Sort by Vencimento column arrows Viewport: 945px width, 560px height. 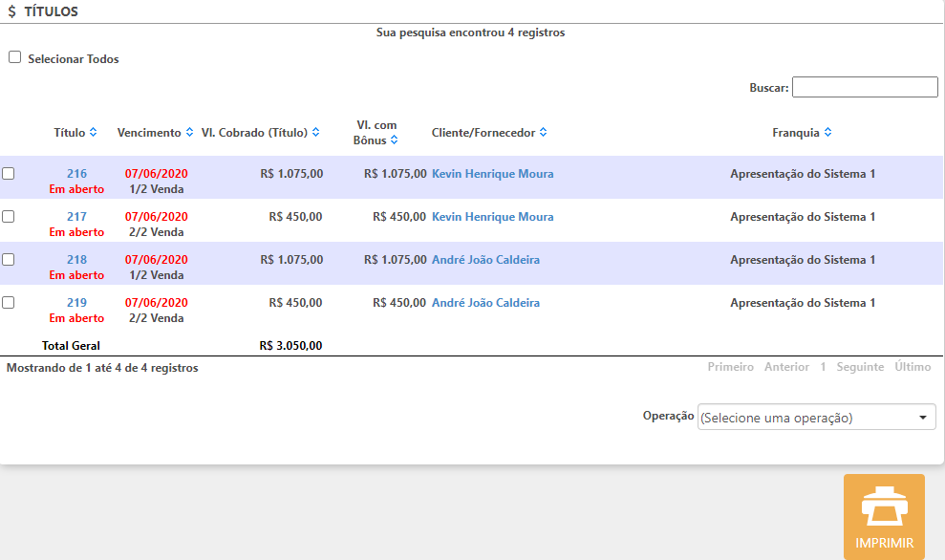click(x=189, y=133)
